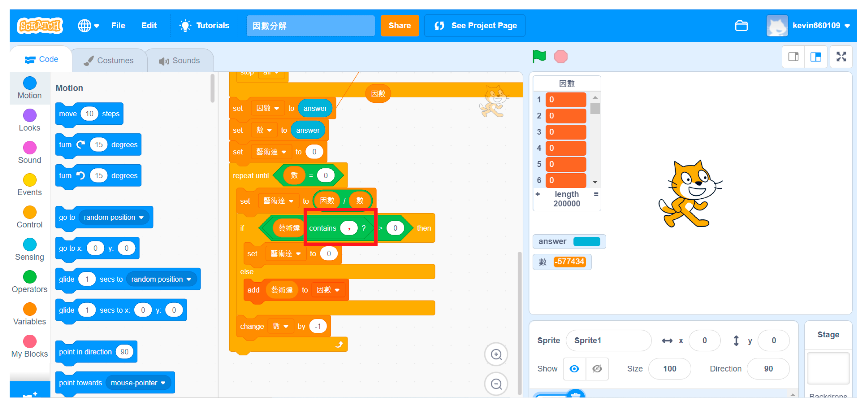
Task: Switch to large stage layout
Action: pyautogui.click(x=816, y=57)
